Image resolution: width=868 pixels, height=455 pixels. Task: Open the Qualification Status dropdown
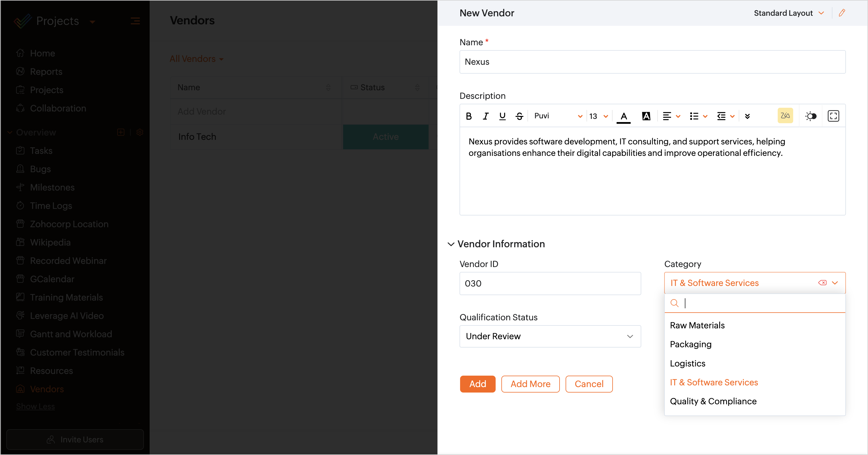[550, 336]
